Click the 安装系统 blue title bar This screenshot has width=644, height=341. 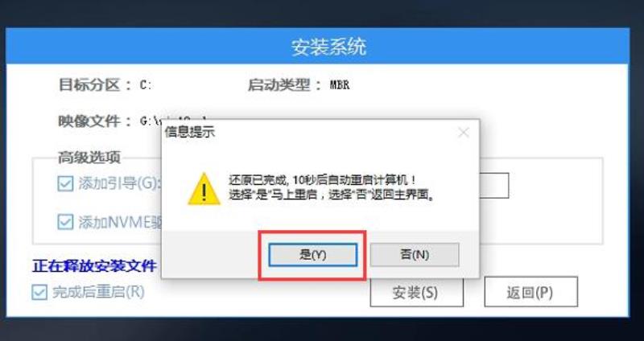coord(317,46)
